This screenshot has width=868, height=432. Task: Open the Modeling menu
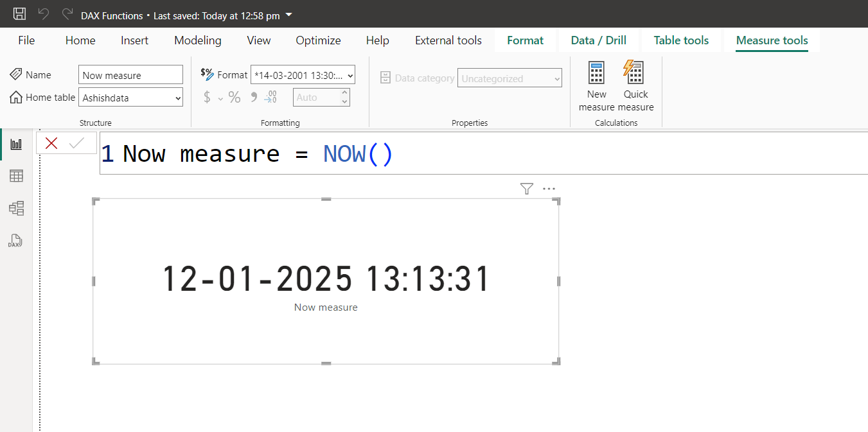[x=197, y=40]
